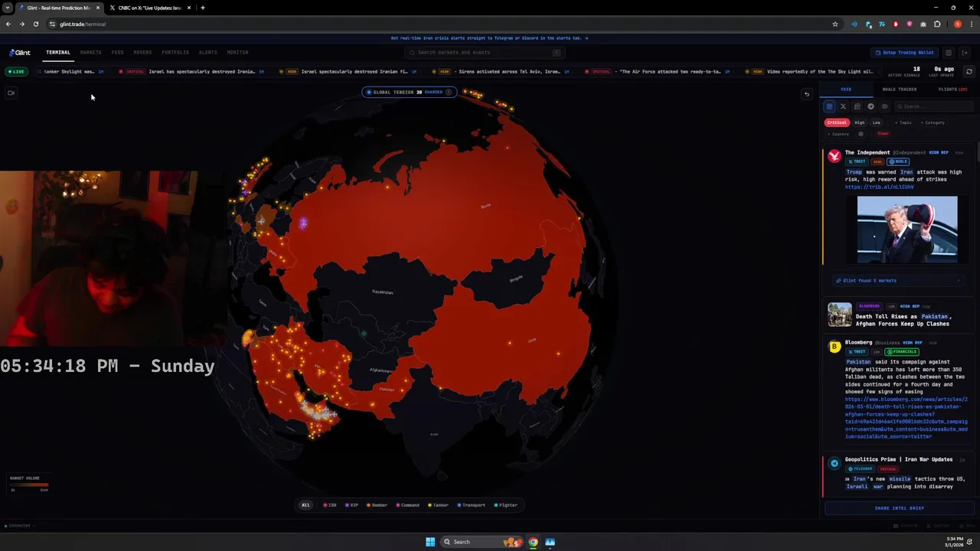Viewport: 980px width, 551px height.
Task: Open a new browser tab
Action: (x=202, y=8)
